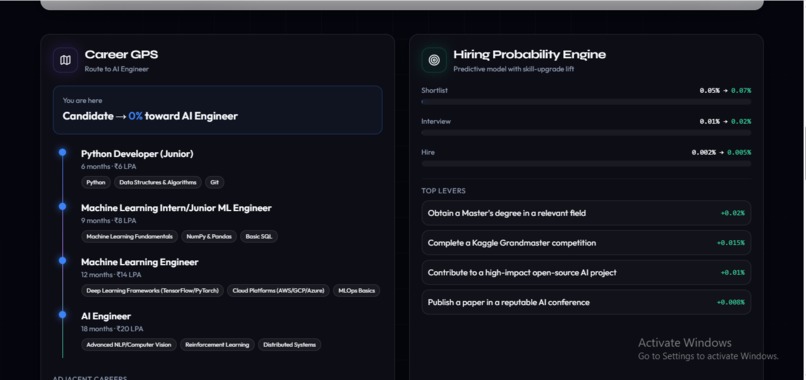Open the open-source AI project lever
This screenshot has width=806, height=380.
pos(586,273)
